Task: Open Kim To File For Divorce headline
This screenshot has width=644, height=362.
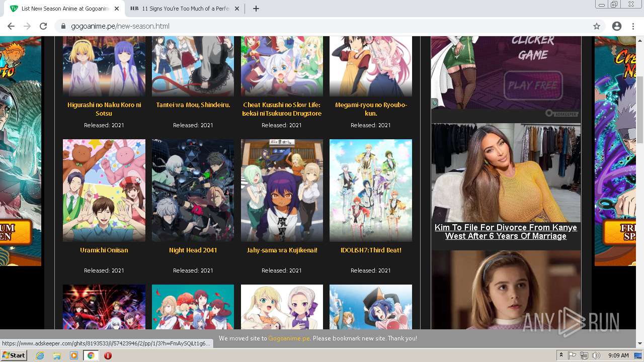Action: point(506,232)
